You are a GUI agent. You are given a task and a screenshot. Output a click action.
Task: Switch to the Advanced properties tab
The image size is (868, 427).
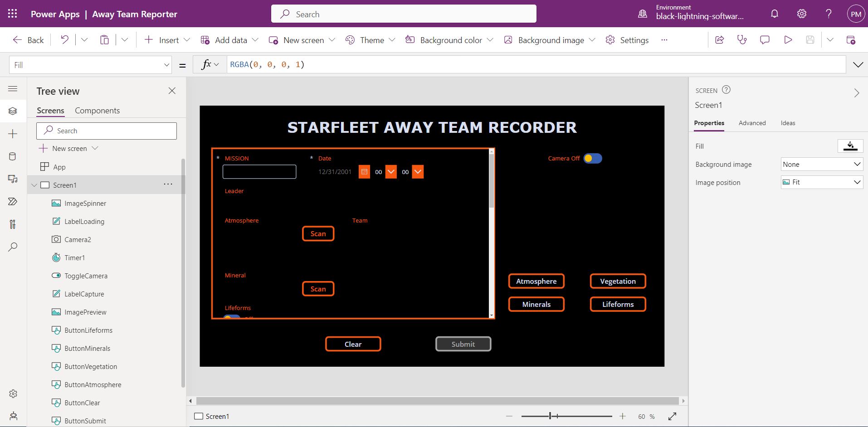752,123
